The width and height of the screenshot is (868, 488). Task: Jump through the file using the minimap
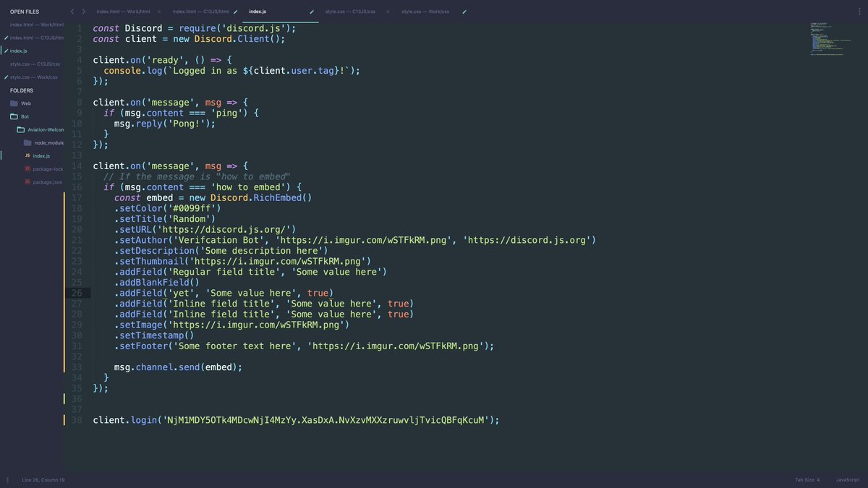[x=830, y=39]
